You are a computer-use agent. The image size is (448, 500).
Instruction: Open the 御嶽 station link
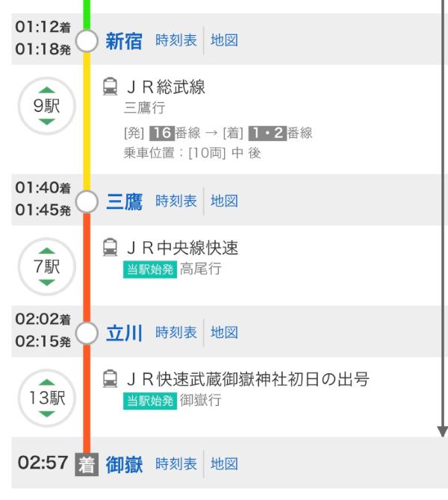[x=124, y=464]
